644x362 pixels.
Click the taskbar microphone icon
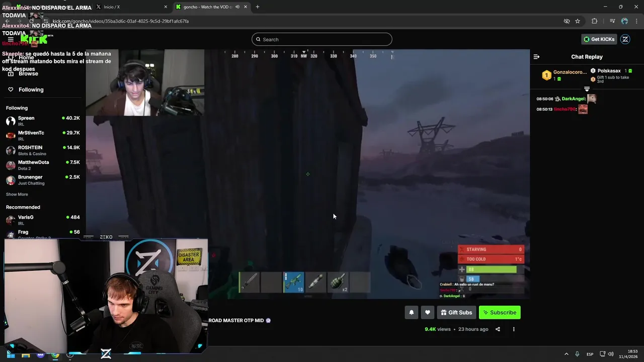(x=577, y=354)
